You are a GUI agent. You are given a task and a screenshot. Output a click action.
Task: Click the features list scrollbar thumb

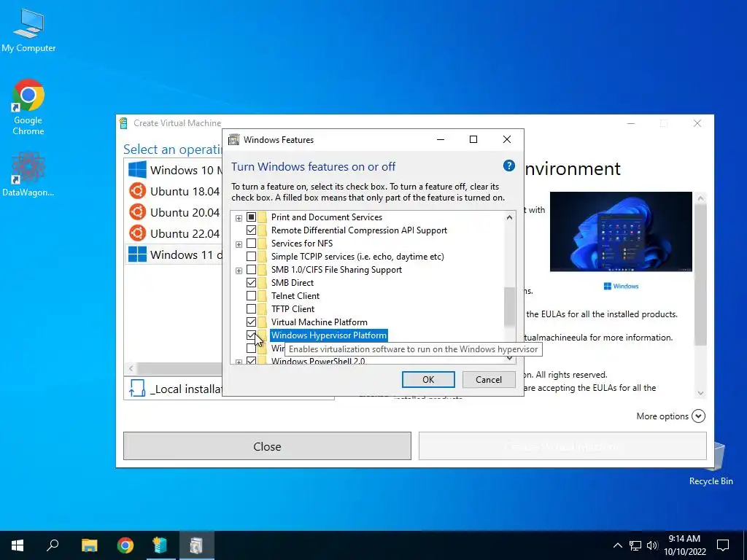[x=509, y=307]
